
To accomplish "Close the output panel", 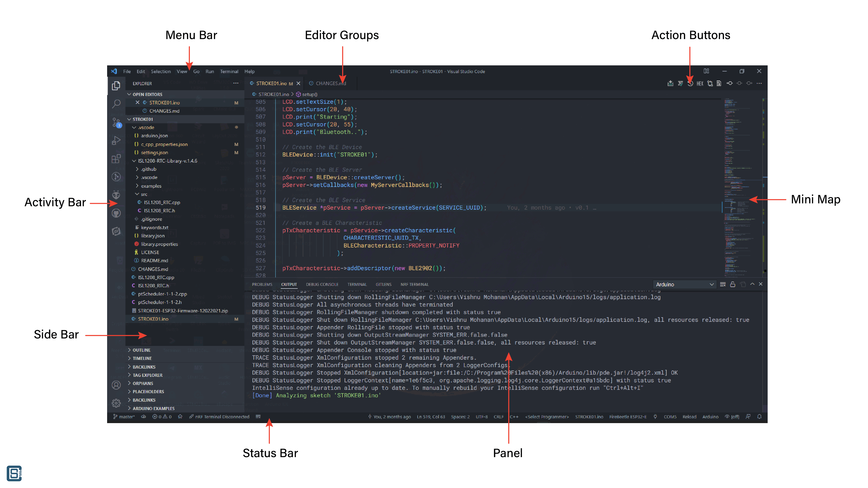I will [x=760, y=284].
